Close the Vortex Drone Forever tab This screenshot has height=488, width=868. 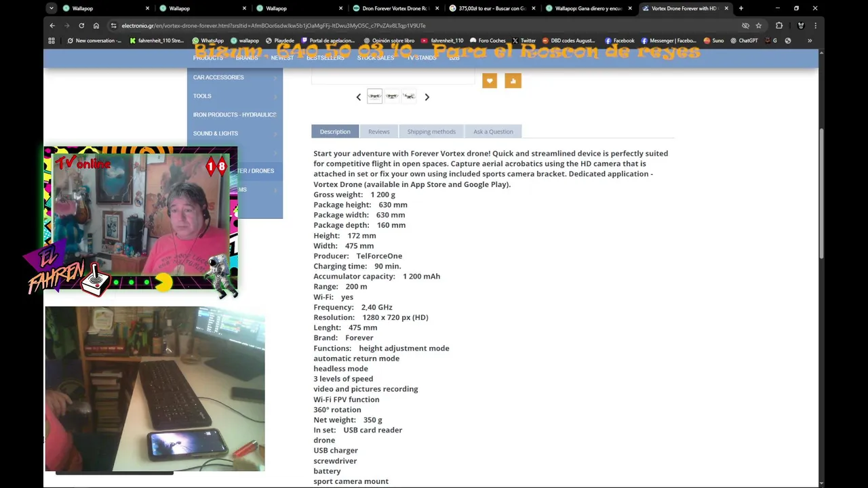(726, 8)
